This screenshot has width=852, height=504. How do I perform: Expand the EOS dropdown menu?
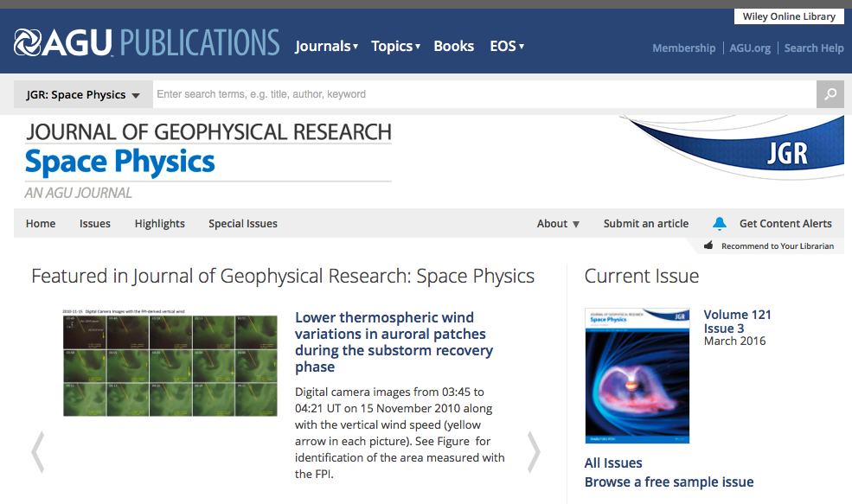point(507,46)
